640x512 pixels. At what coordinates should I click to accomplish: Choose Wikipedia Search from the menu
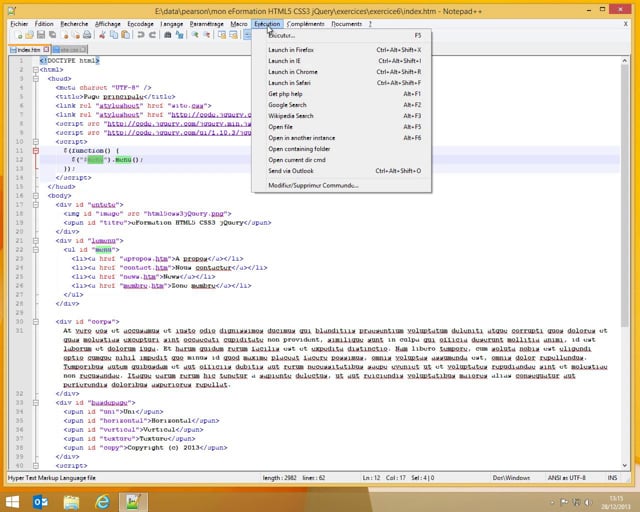point(342,116)
